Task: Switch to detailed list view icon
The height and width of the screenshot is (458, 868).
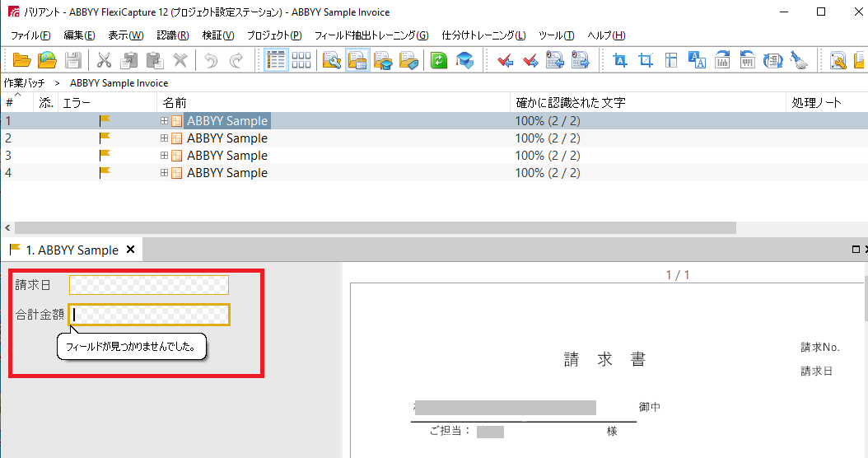Action: [x=276, y=60]
